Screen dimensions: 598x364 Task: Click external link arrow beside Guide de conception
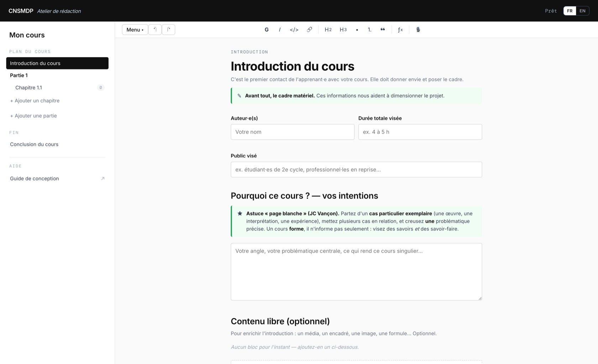[103, 178]
